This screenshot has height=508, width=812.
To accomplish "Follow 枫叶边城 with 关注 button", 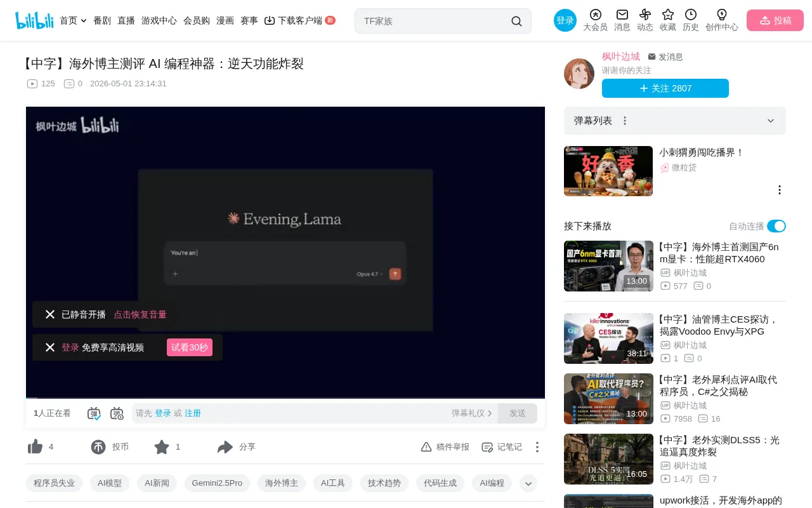I will (665, 88).
